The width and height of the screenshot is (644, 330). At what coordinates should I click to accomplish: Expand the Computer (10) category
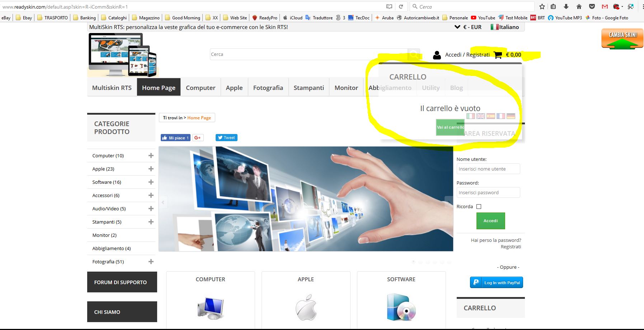coord(151,156)
